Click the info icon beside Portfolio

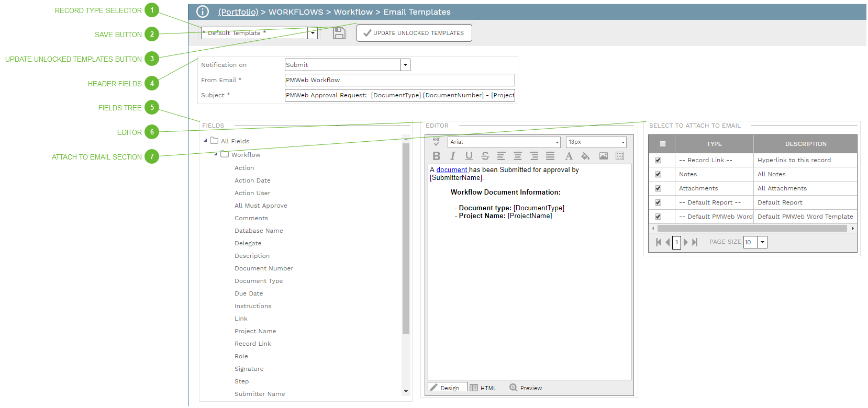(203, 12)
